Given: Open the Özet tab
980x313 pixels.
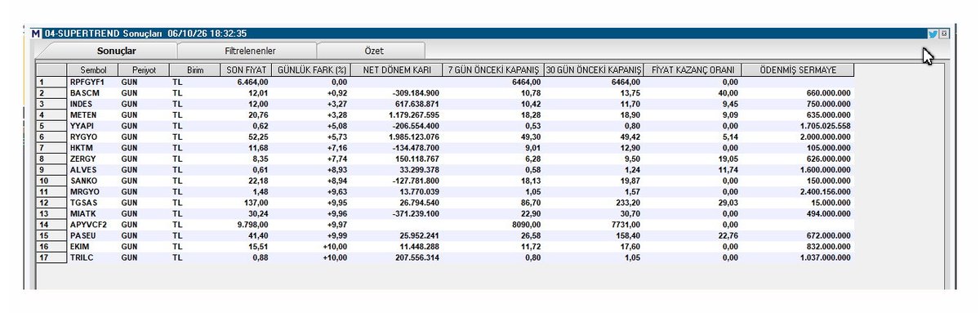Looking at the screenshot, I should pyautogui.click(x=373, y=51).
